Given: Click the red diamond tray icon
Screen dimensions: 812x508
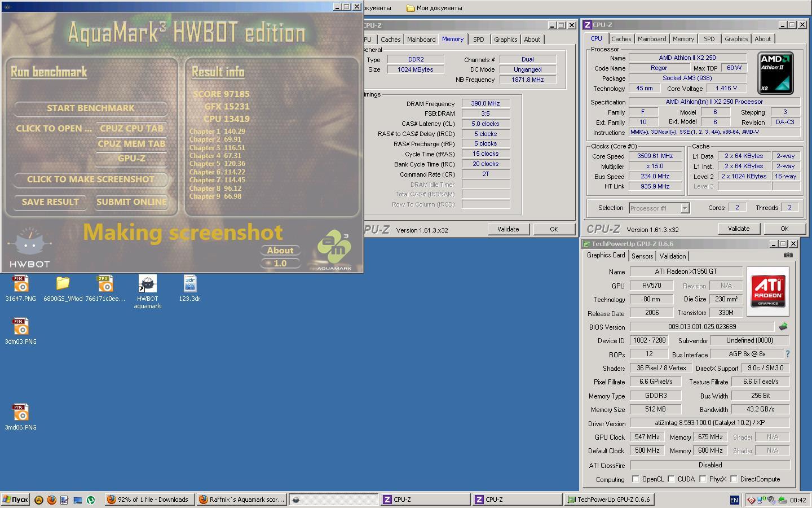Looking at the screenshot, I should [751, 500].
